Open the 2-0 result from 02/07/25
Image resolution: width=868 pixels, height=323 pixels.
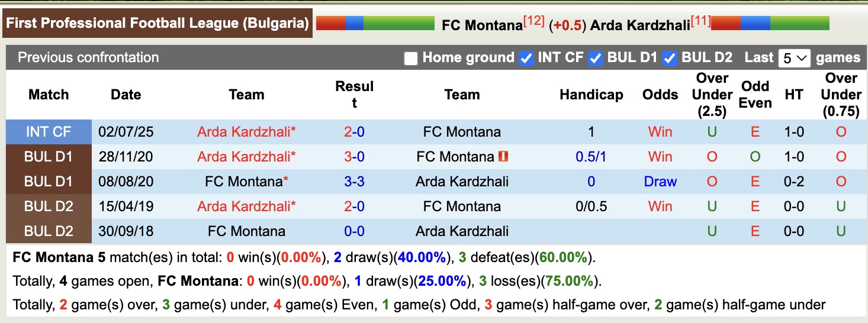click(354, 131)
